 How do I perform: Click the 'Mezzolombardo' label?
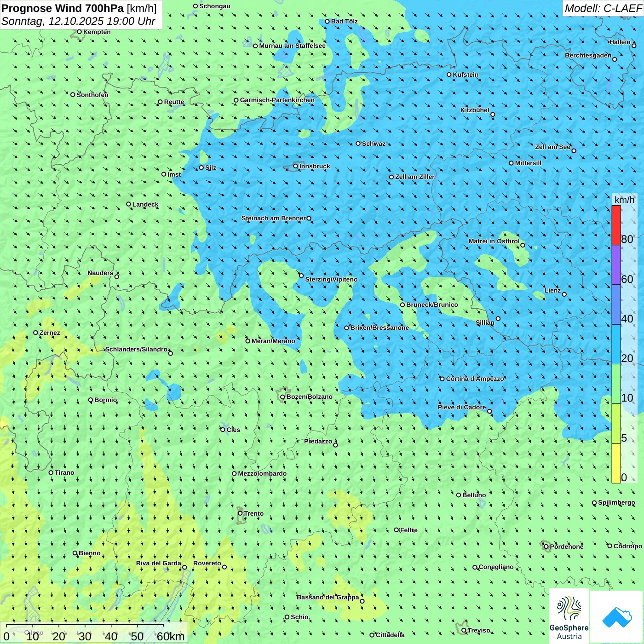tap(262, 473)
